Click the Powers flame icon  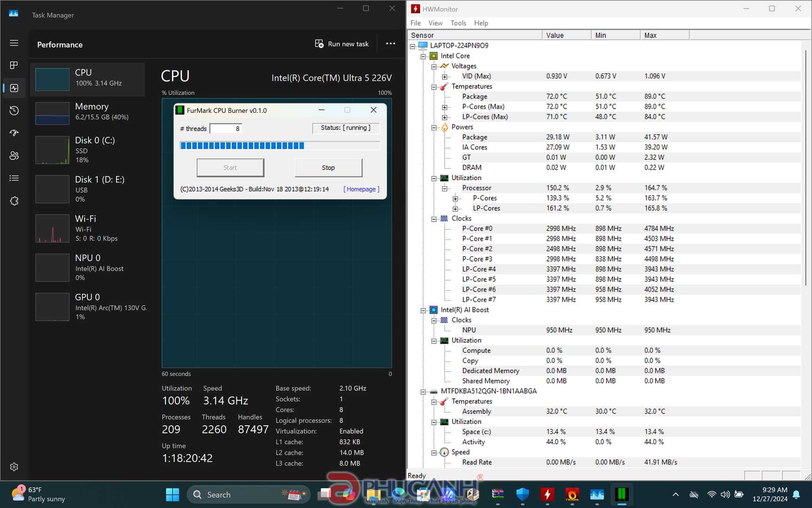tap(445, 127)
